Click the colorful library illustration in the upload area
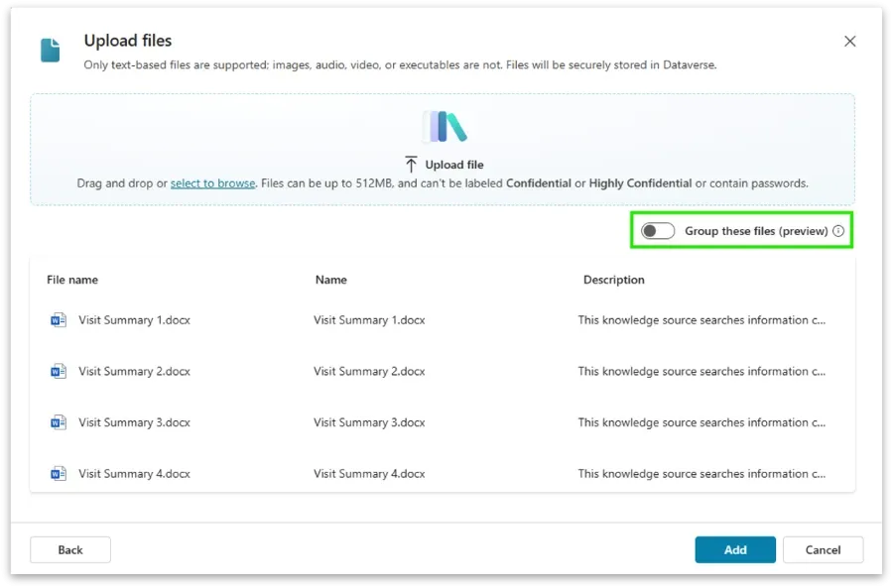The image size is (893, 588). point(444,125)
